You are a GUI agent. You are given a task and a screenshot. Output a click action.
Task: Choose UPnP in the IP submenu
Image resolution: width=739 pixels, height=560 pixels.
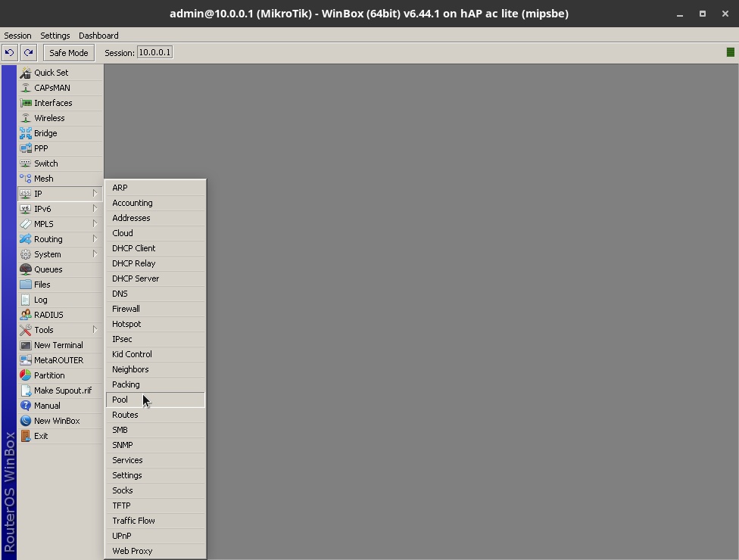(x=155, y=536)
